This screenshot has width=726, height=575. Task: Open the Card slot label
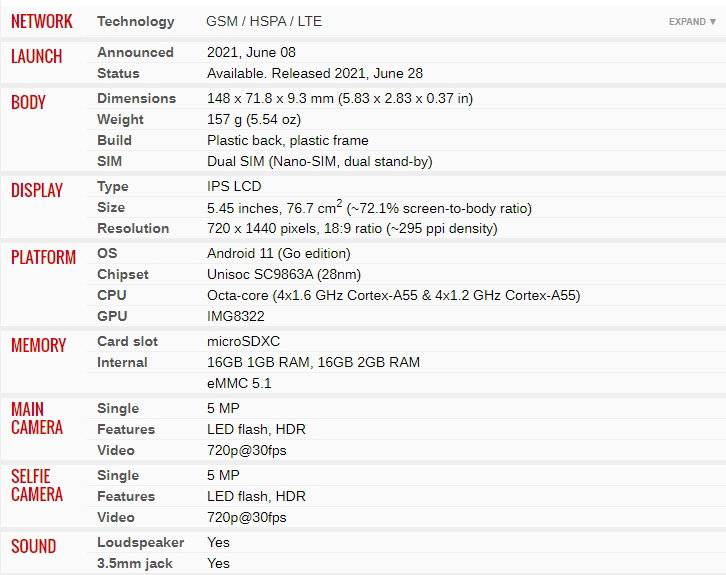click(x=127, y=341)
